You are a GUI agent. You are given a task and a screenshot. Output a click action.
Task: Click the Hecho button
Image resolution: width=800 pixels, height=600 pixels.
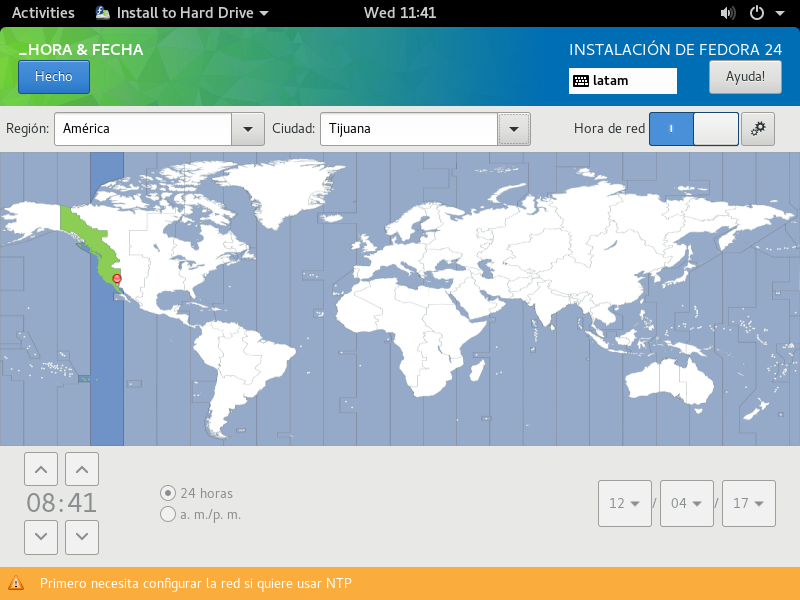point(54,77)
